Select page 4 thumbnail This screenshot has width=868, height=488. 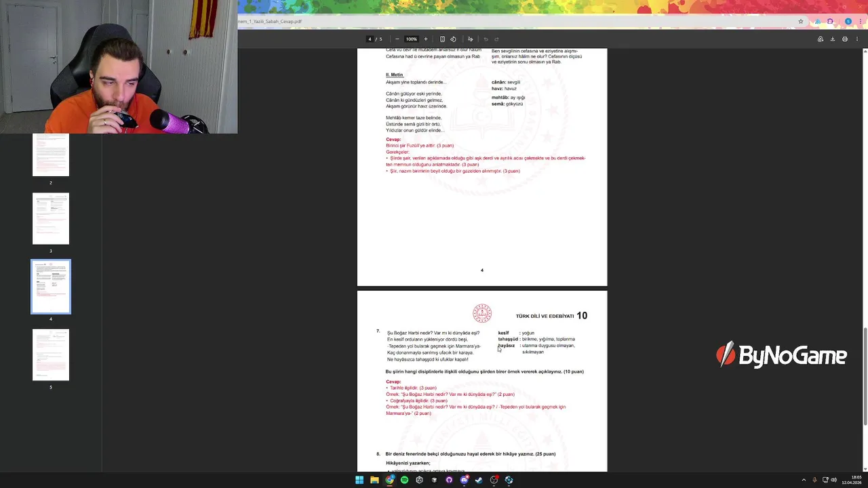51,287
